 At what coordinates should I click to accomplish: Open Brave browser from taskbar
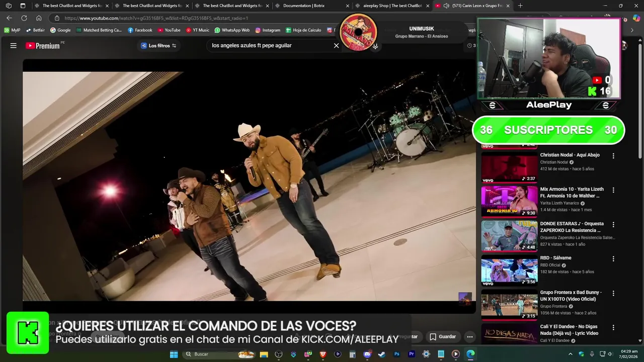click(323, 354)
